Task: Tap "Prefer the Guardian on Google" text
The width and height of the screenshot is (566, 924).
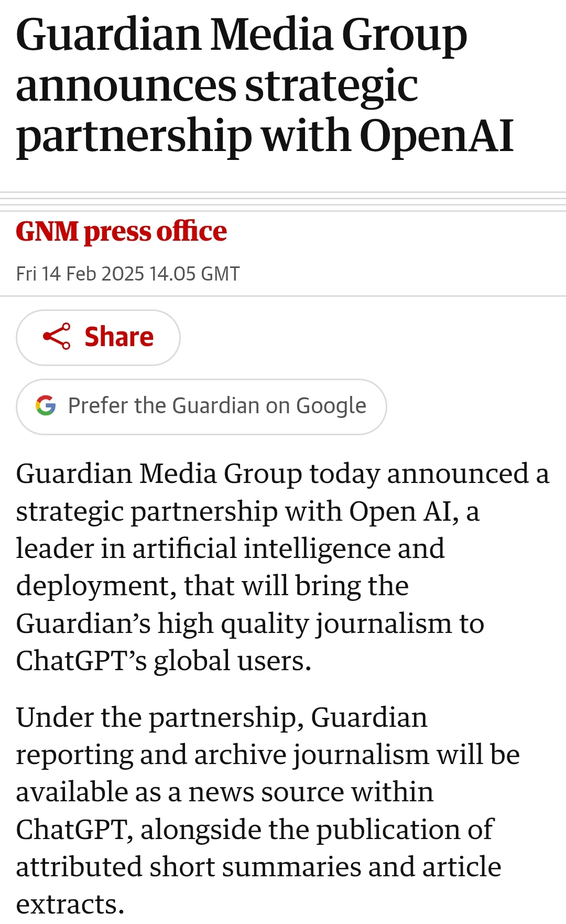Action: click(x=217, y=406)
